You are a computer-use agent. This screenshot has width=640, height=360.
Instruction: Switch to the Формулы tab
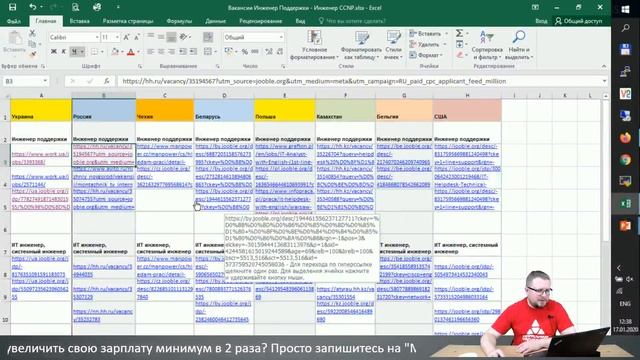[179, 21]
